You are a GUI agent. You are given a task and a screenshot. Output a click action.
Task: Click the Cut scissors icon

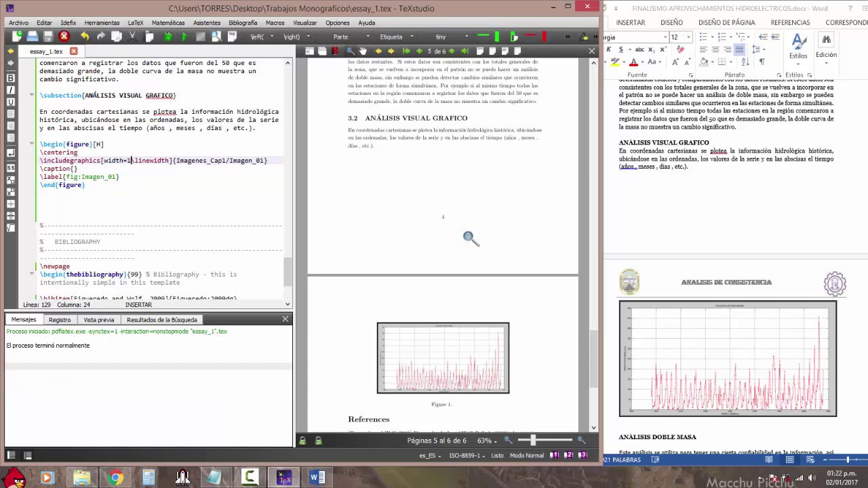click(x=132, y=37)
